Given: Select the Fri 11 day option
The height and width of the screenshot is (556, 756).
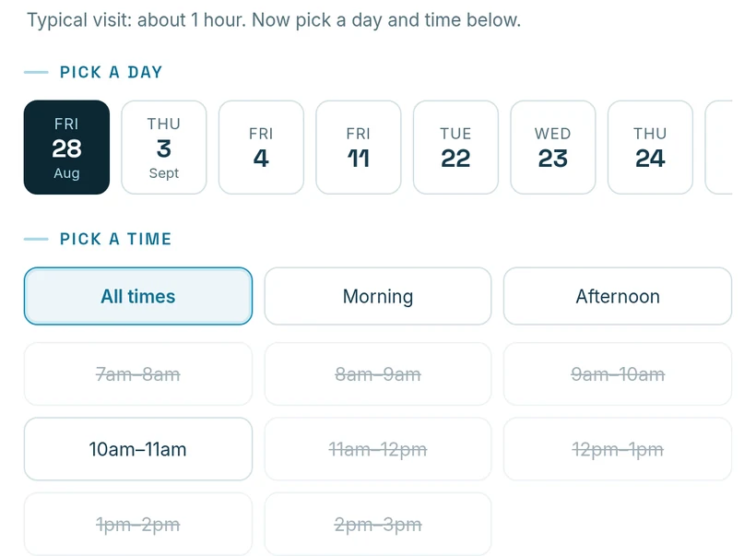Looking at the screenshot, I should point(359,148).
